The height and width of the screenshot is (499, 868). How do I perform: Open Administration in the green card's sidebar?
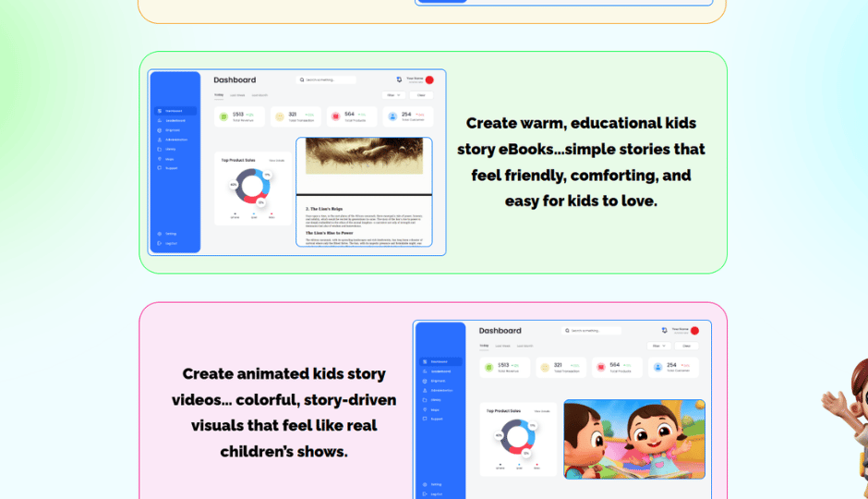click(173, 140)
